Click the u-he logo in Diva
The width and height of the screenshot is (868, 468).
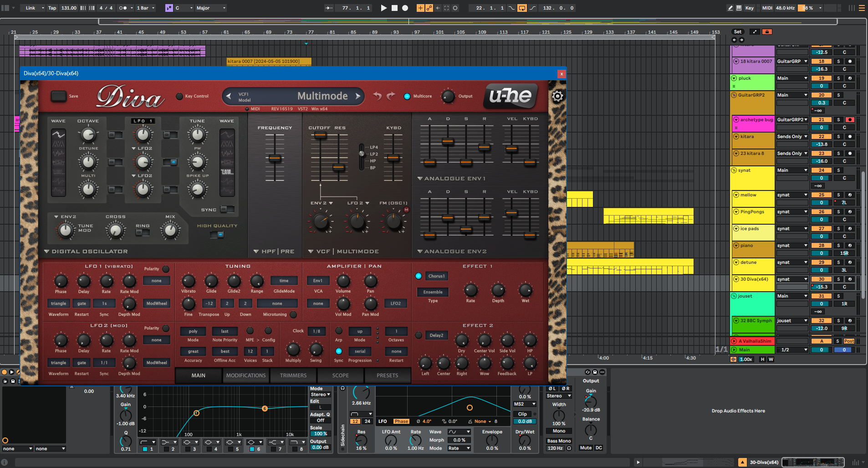pos(510,96)
